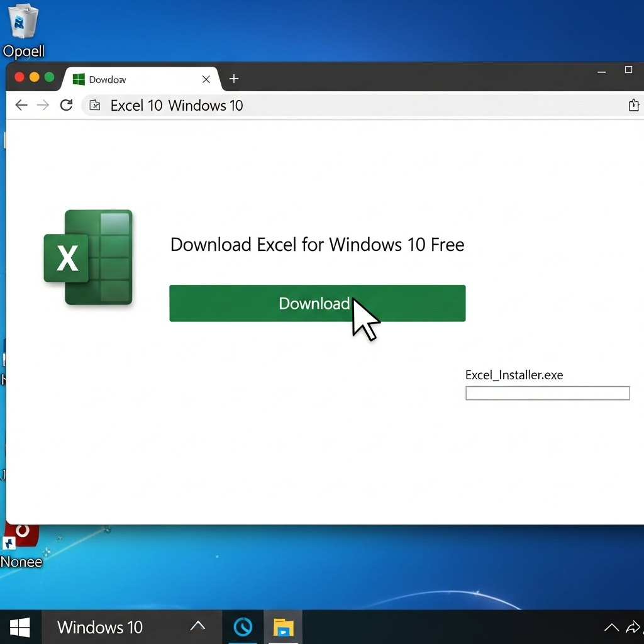Click the Excel_Installer.exe download entry

point(514,375)
